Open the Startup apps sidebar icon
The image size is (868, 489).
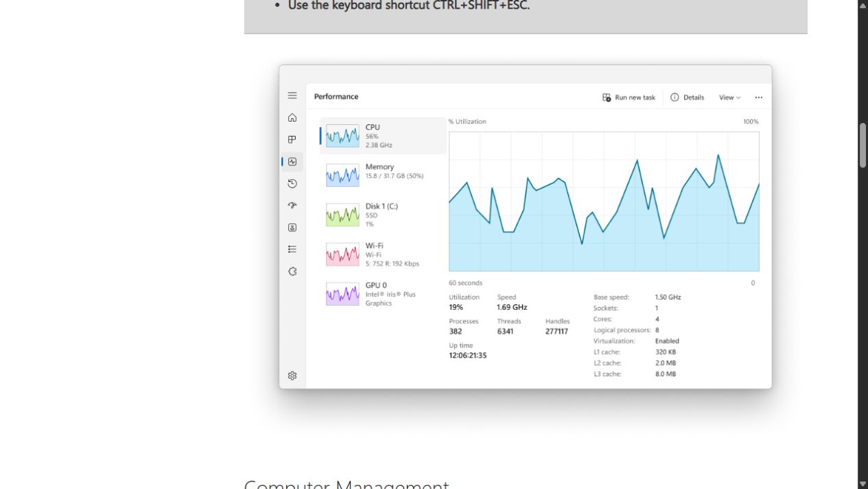[x=292, y=205]
